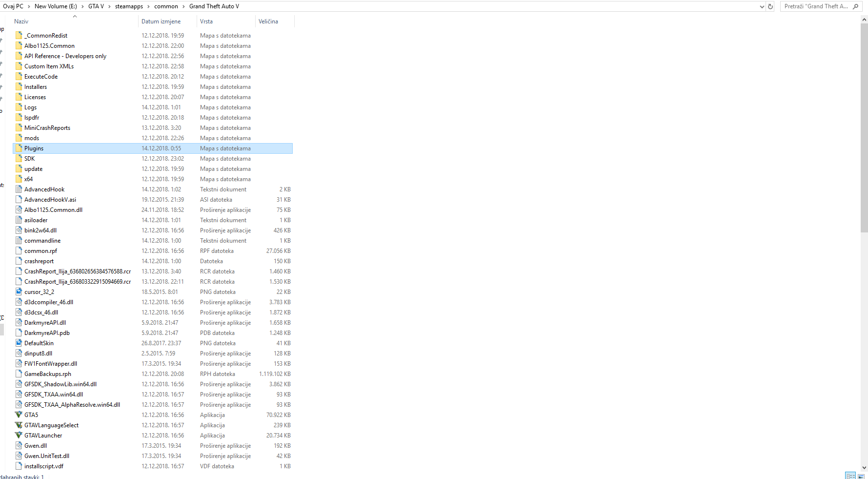This screenshot has height=479, width=868.
Task: Select 'API Reference - Developers only' folder name
Action: (65, 56)
